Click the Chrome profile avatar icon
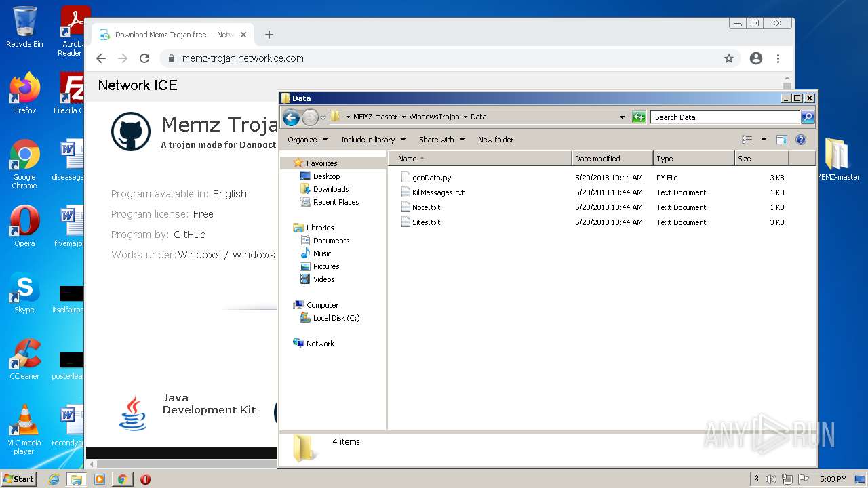This screenshot has width=868, height=488. tap(756, 58)
